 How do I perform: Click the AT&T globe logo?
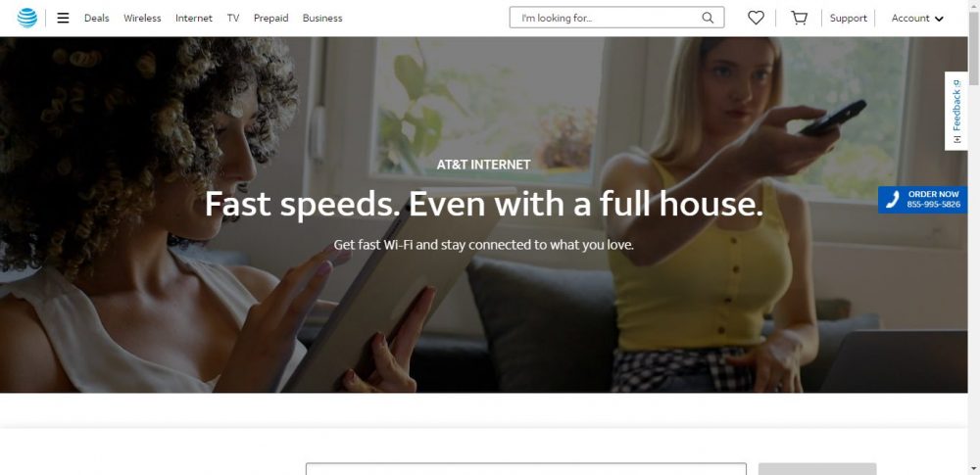point(26,19)
